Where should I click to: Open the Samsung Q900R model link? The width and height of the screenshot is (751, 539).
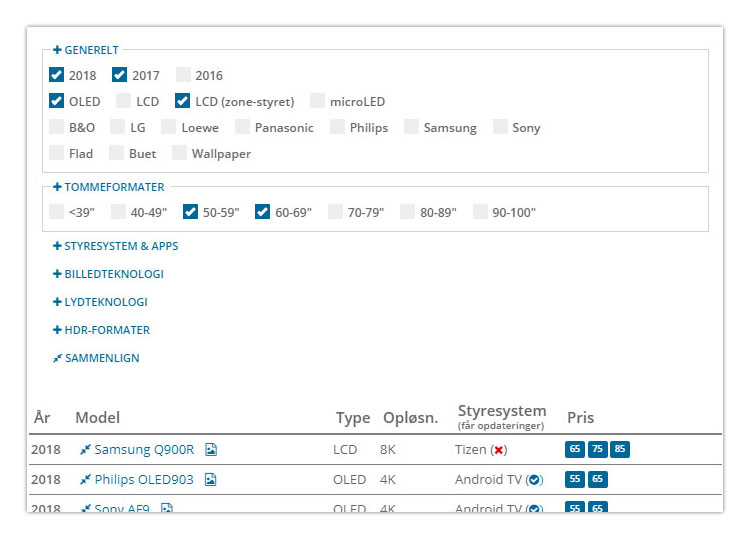tap(144, 449)
